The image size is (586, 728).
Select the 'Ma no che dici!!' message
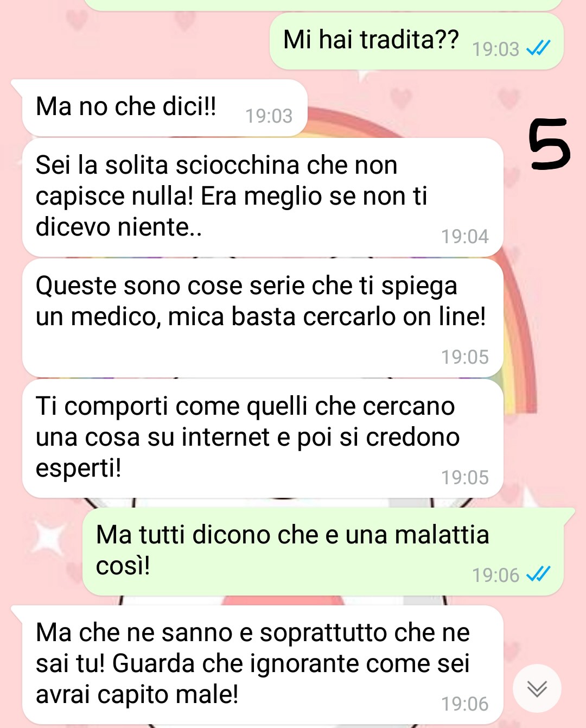pyautogui.click(x=165, y=108)
